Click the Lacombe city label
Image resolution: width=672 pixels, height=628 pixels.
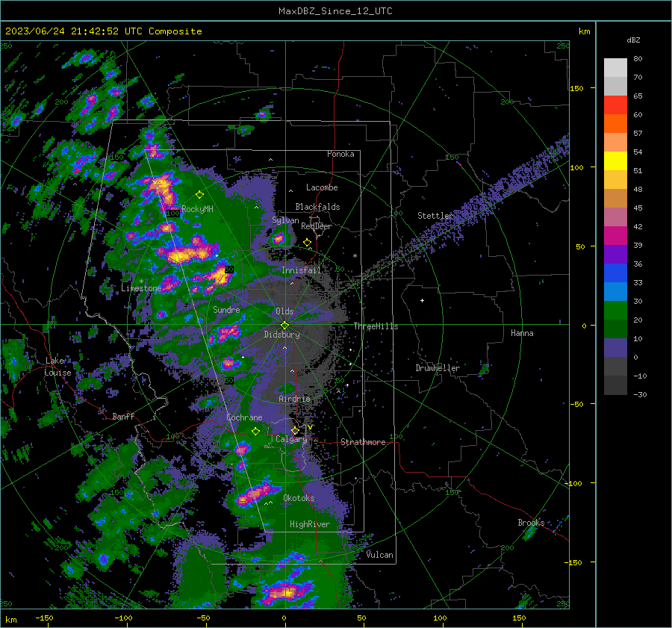pos(322,187)
